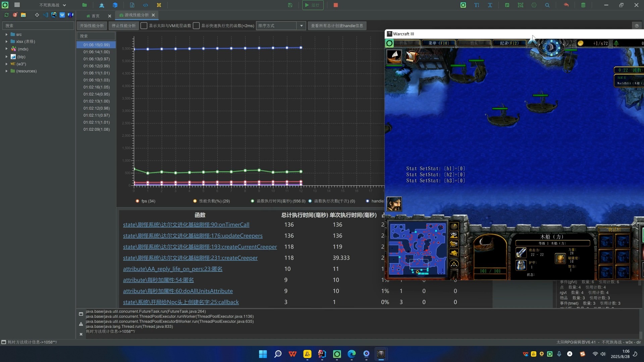
Task: Expand the src folder
Action: pos(6,35)
